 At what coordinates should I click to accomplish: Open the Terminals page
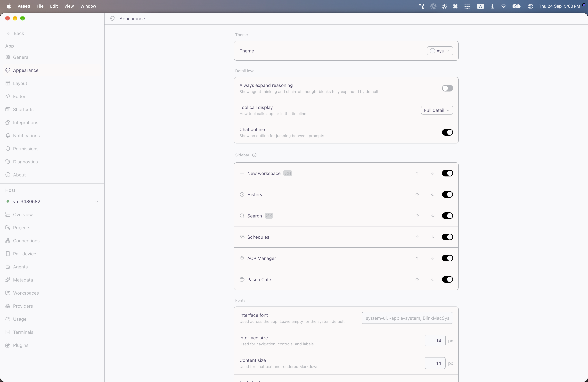point(52,332)
